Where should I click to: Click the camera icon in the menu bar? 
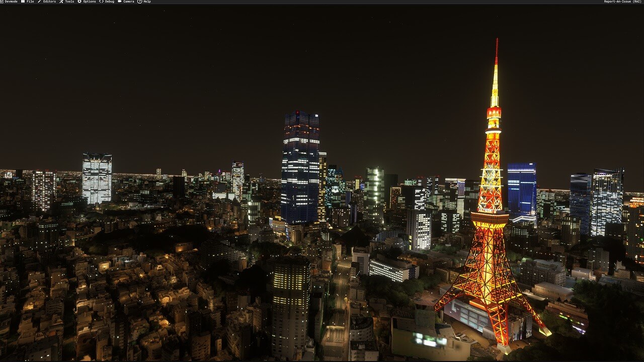[120, 2]
